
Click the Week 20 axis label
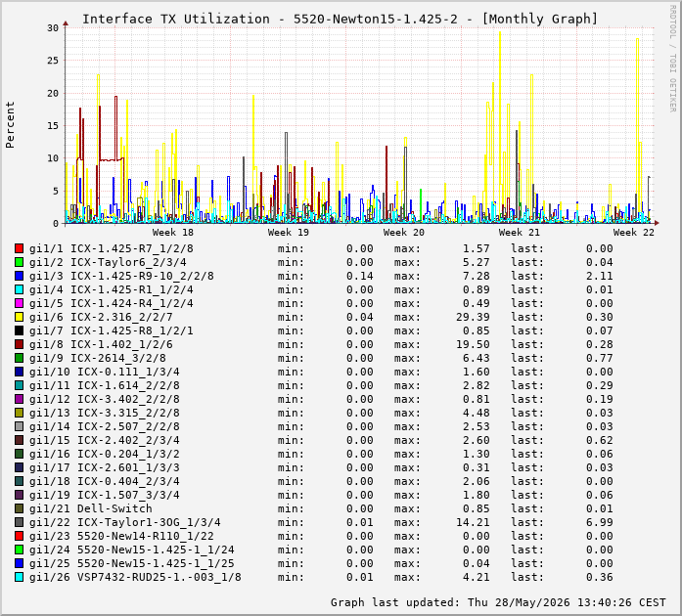404,232
